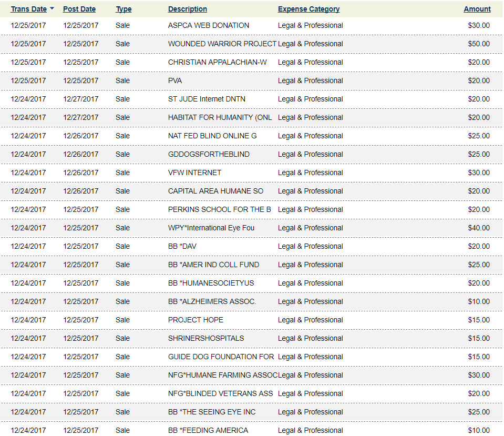Click NFG*HUMANE FARMING ASSOC text

pyautogui.click(x=222, y=375)
